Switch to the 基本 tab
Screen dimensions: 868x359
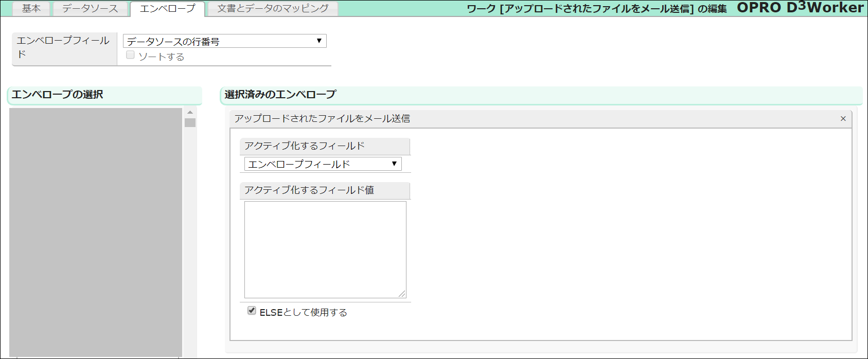point(31,9)
